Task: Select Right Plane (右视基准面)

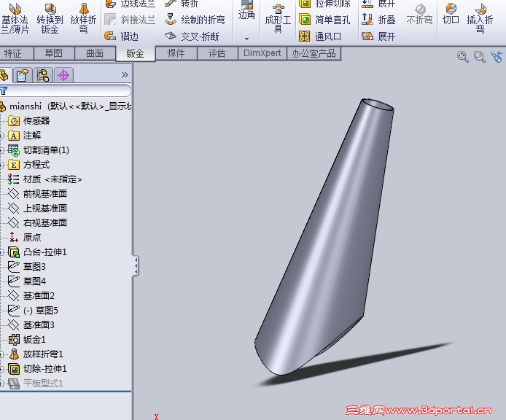Action: point(37,222)
